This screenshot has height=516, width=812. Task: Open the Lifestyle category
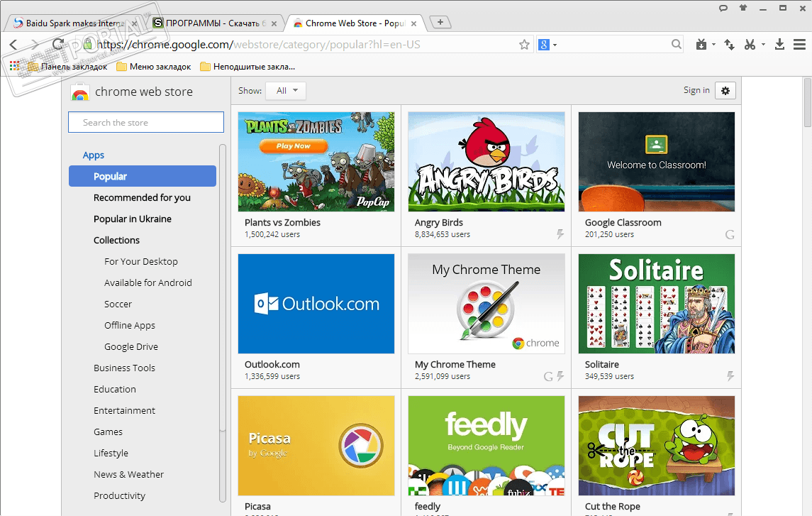point(111,452)
